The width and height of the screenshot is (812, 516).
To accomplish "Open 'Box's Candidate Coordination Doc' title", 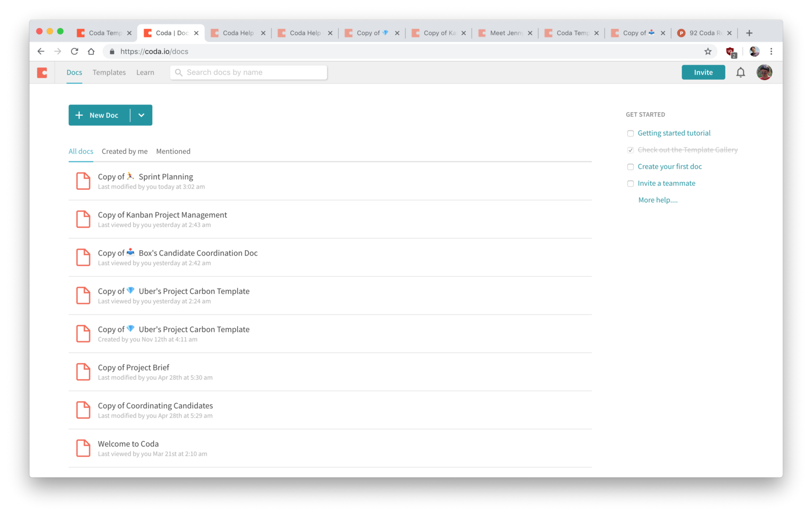I will click(x=178, y=253).
